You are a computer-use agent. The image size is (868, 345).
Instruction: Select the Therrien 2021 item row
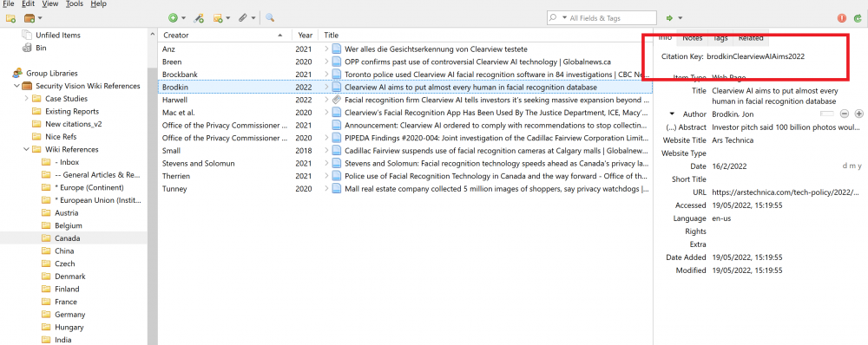[405, 176]
